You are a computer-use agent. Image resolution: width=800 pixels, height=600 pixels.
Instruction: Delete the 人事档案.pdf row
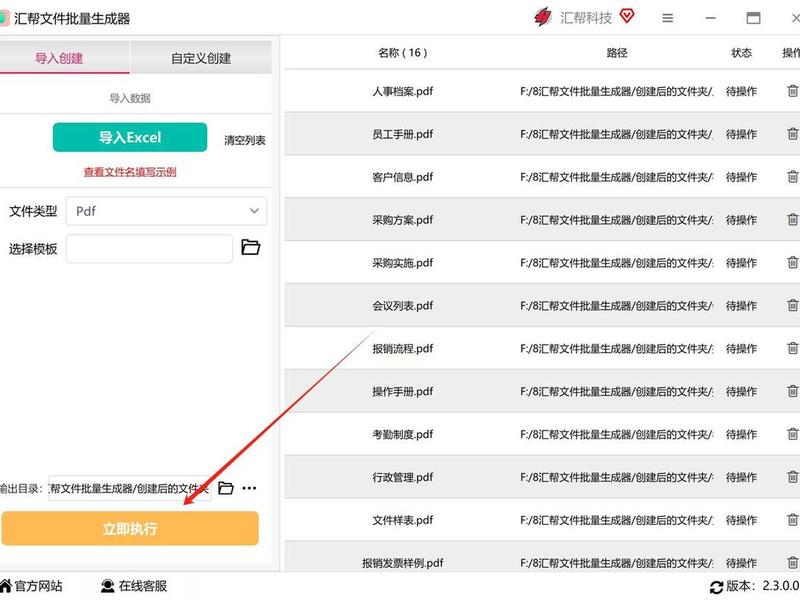pos(792,91)
